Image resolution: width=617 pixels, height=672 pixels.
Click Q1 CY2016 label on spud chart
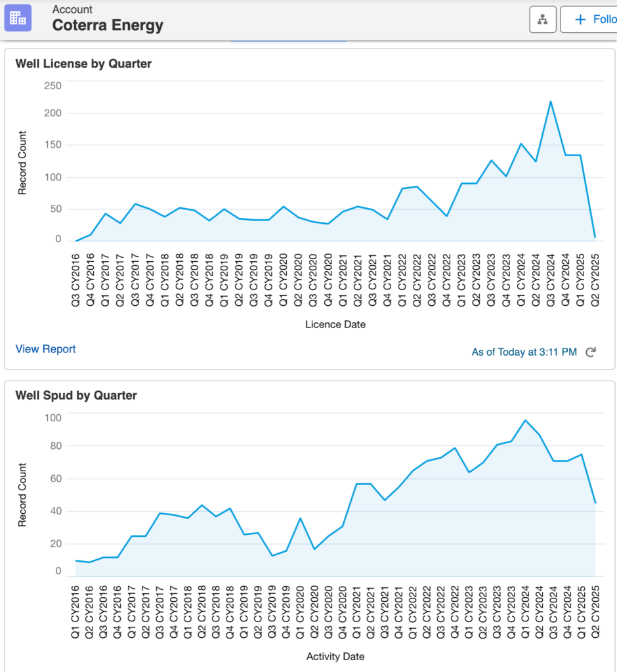(x=75, y=612)
